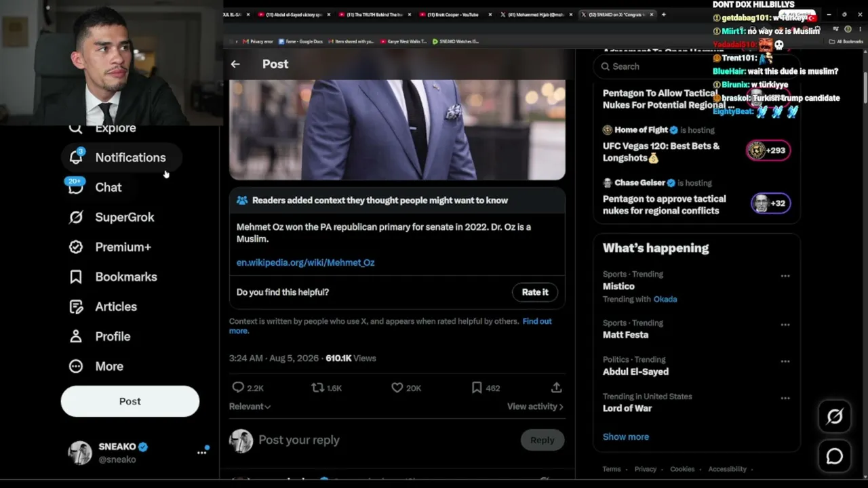Click Show more under What's happening

pyautogui.click(x=626, y=436)
